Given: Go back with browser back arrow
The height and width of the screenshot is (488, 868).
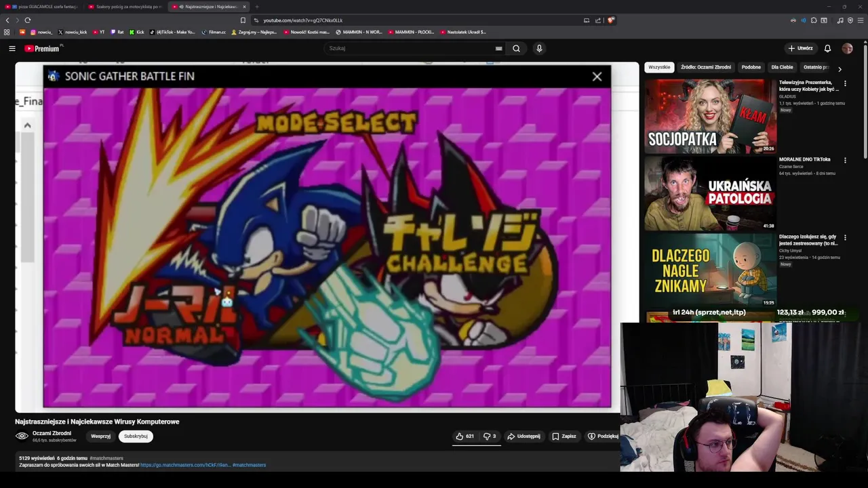Looking at the screenshot, I should 7,20.
